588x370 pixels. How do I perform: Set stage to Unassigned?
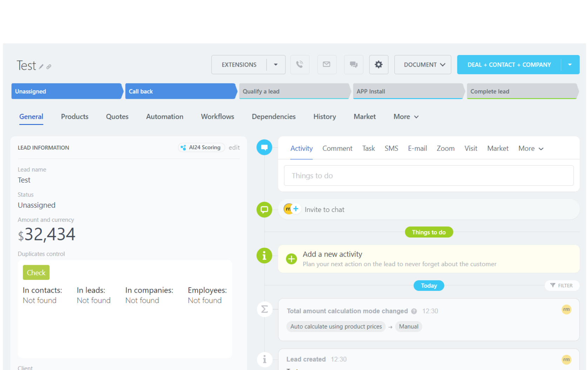tap(67, 91)
